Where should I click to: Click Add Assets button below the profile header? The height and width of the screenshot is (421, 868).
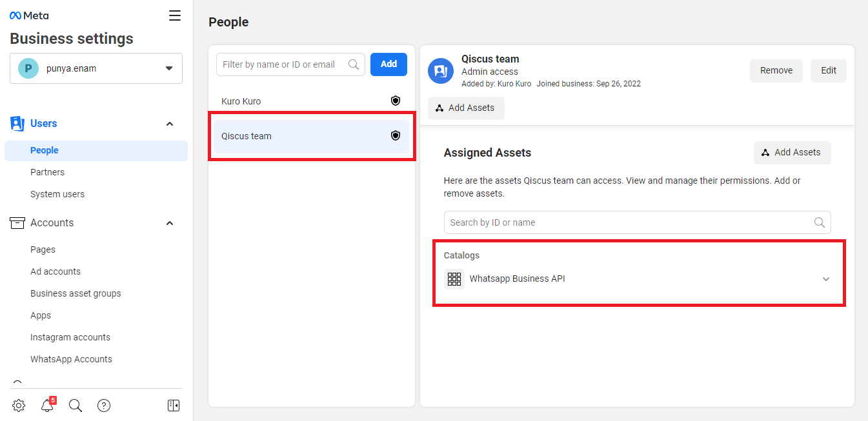point(466,108)
